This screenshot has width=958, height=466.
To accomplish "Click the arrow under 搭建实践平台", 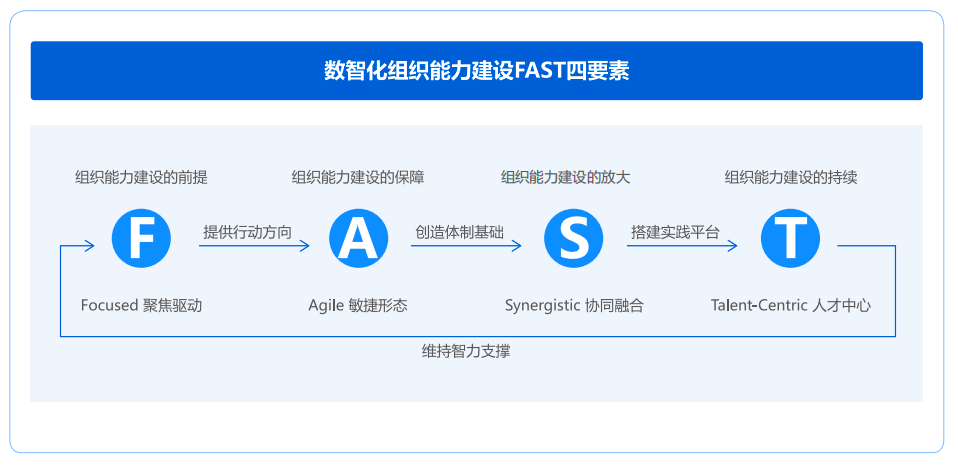I will [x=682, y=245].
